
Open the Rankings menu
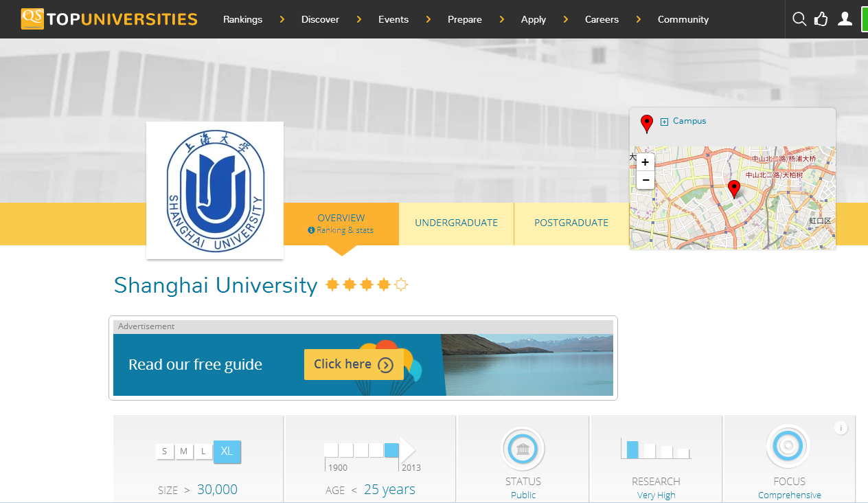click(242, 19)
